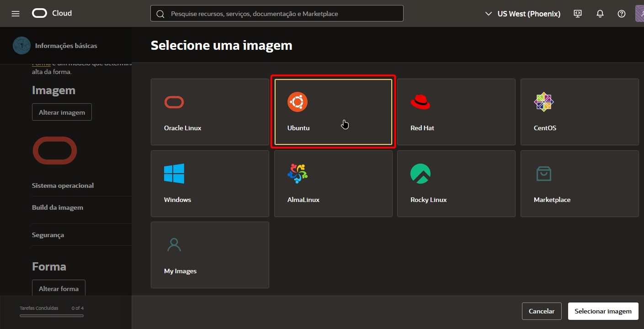Click the Forma section heading
644x329 pixels.
coord(49,266)
